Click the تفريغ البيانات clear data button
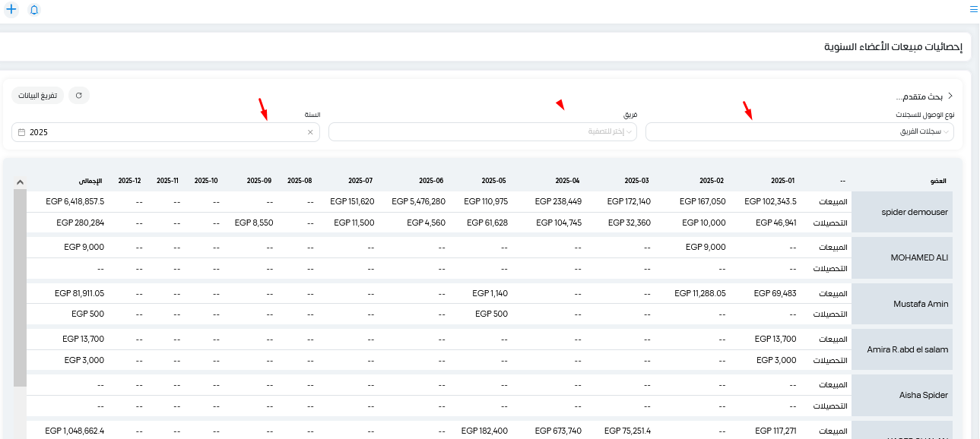 tap(38, 96)
